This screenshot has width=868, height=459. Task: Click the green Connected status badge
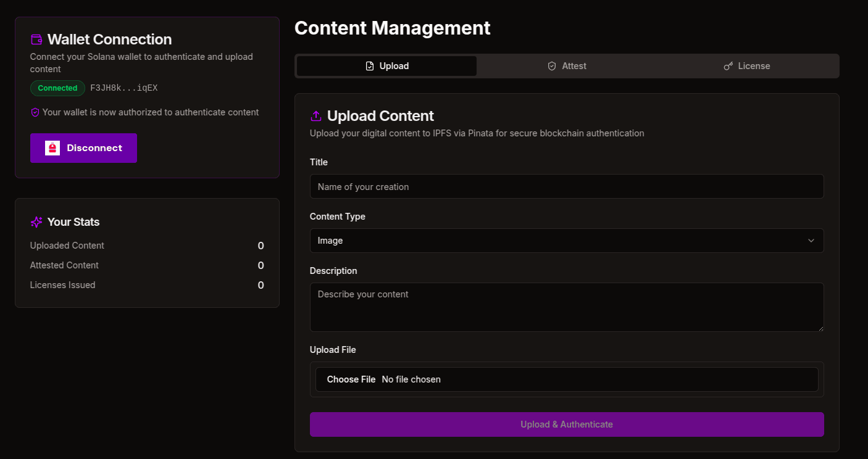(57, 88)
